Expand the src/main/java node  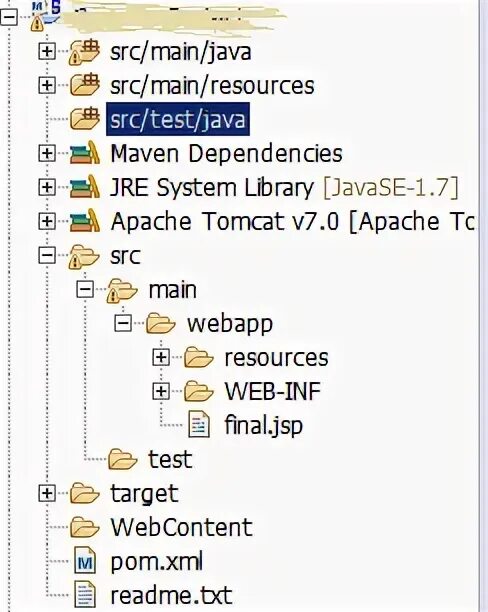point(47,51)
